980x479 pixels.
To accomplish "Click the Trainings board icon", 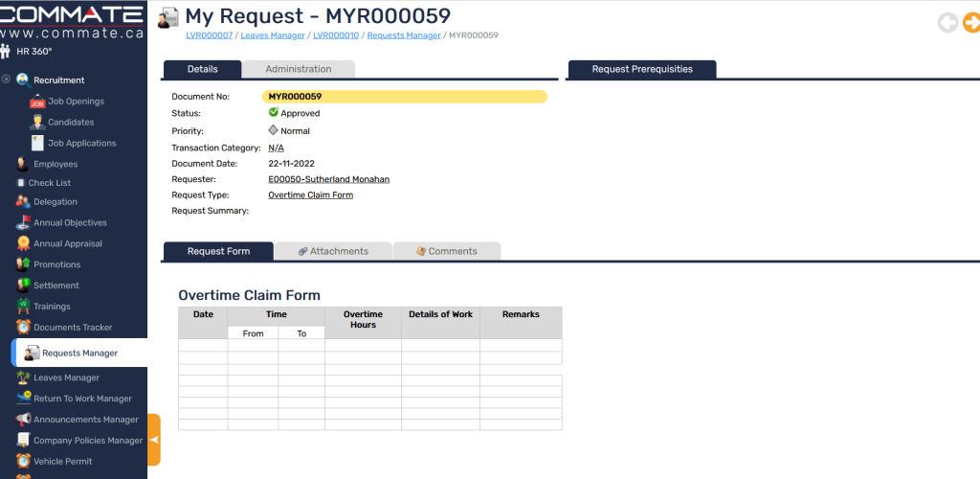I will tap(23, 307).
